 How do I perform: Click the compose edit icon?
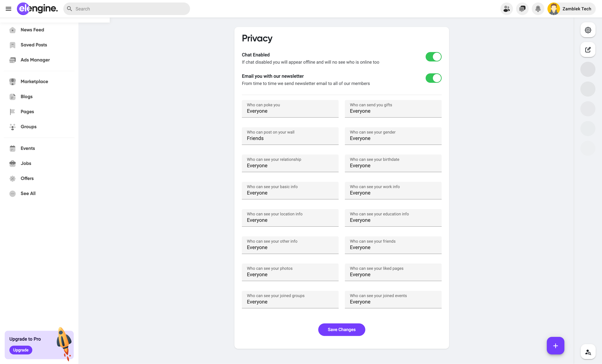tap(588, 50)
